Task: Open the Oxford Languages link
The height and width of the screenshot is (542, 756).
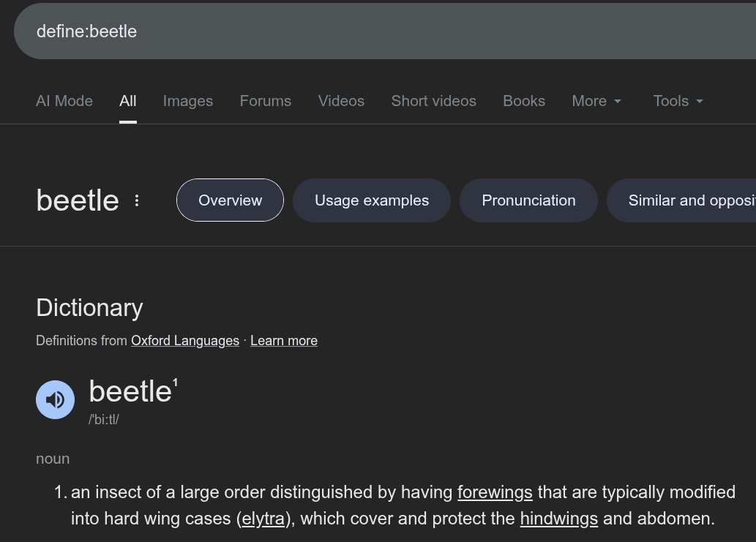Action: click(x=185, y=341)
